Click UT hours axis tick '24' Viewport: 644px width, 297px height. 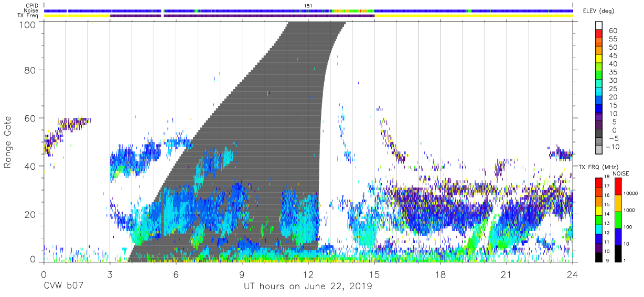[x=573, y=274]
